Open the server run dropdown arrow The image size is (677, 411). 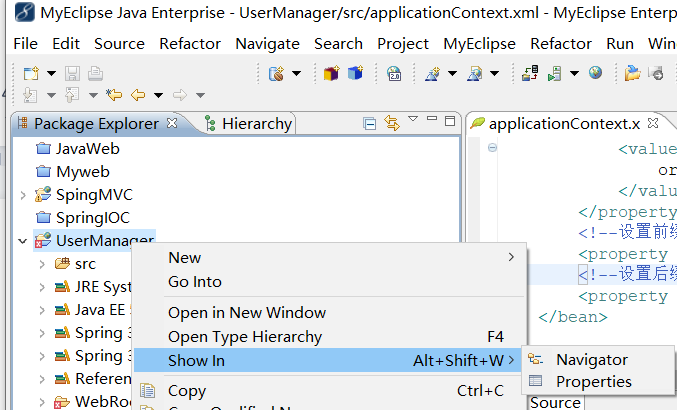click(574, 73)
